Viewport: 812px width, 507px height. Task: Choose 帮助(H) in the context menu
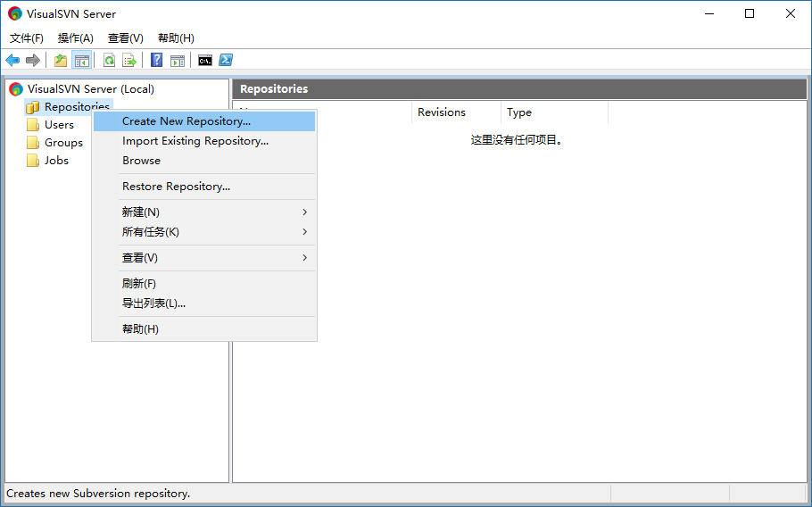(x=204, y=329)
